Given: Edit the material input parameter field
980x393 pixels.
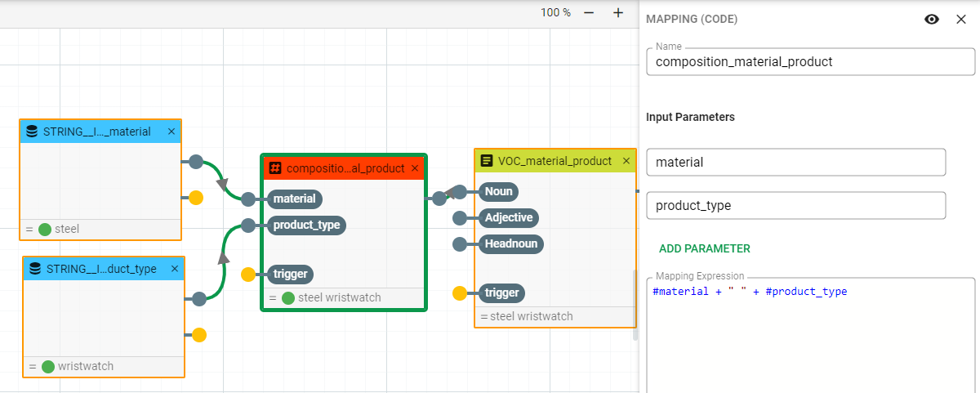Looking at the screenshot, I should [x=796, y=162].
